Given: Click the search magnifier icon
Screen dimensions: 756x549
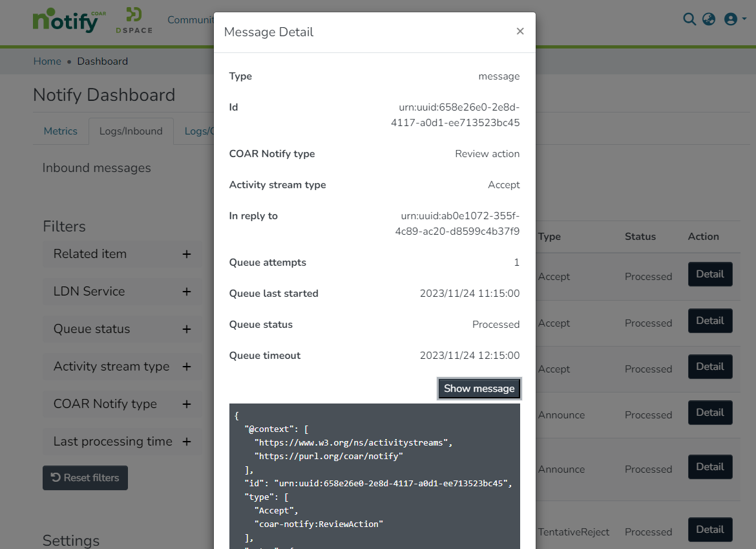Looking at the screenshot, I should point(689,19).
